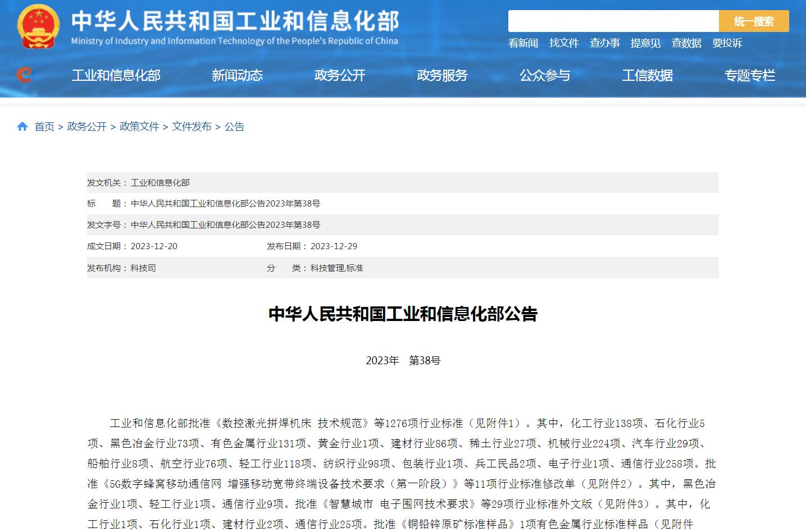Viewport: 806px width, 532px height.
Task: Open the 专题专栏 navigation item
Action: (x=749, y=75)
